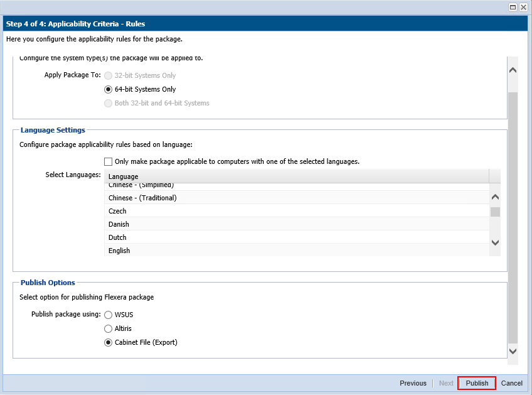The width and height of the screenshot is (532, 395).
Task: Select Cabinet File (Export) option
Action: 109,342
